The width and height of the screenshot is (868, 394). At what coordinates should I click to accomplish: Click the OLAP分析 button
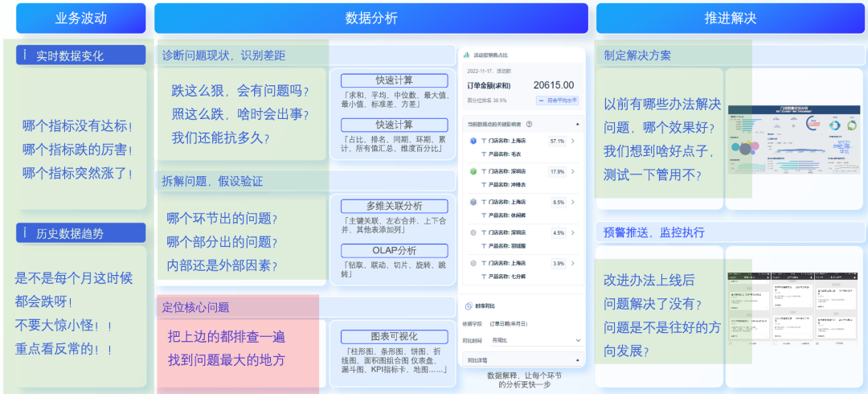[394, 251]
